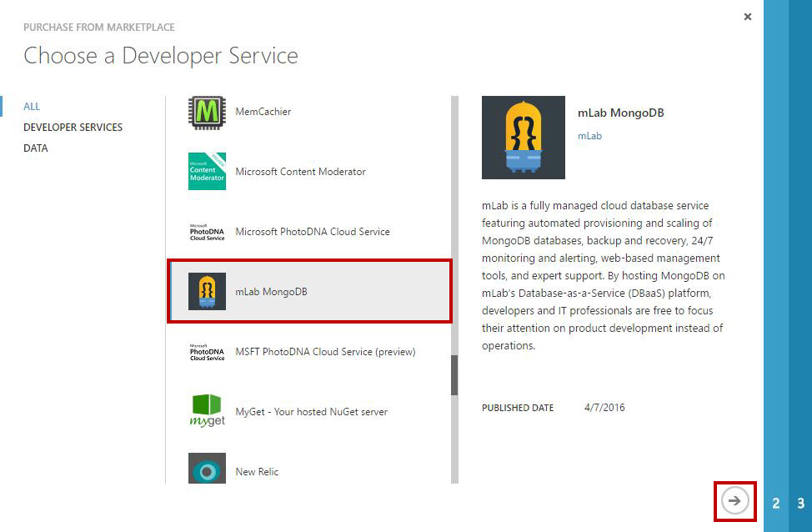Click the New Relic eye icon
The width and height of the screenshot is (812, 532).
pos(207,469)
